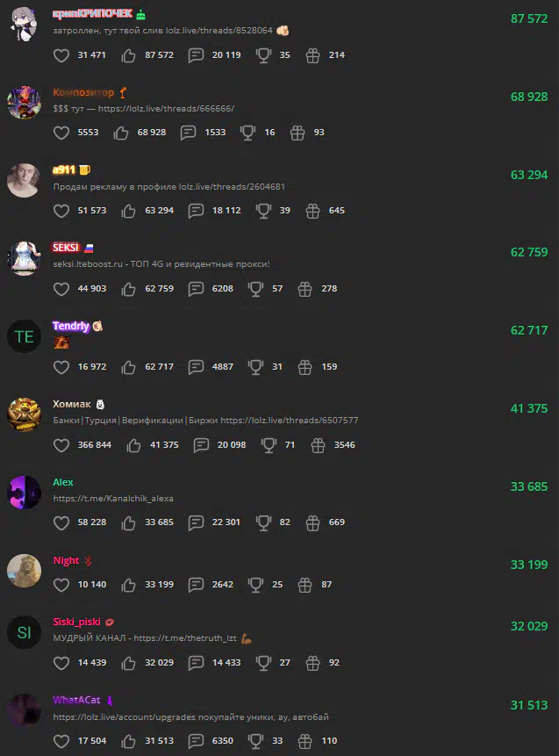Click thumbs-up icon next to 68 928

pyautogui.click(x=121, y=133)
